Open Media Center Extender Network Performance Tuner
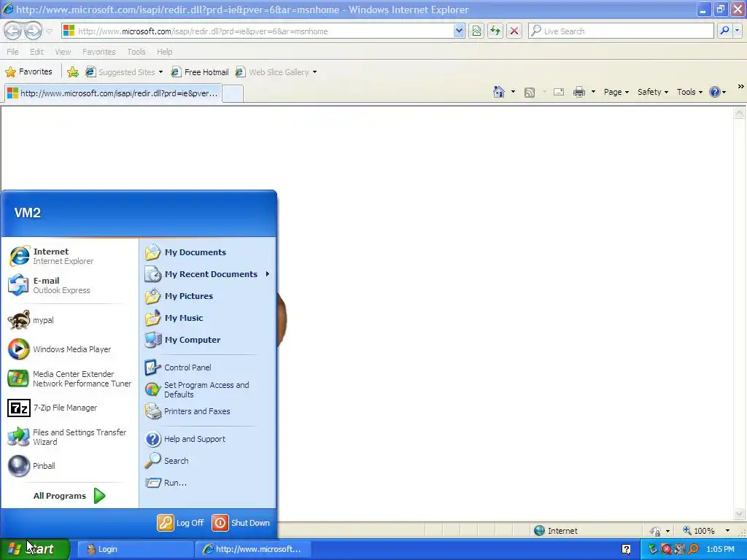747x560 pixels. [69, 378]
